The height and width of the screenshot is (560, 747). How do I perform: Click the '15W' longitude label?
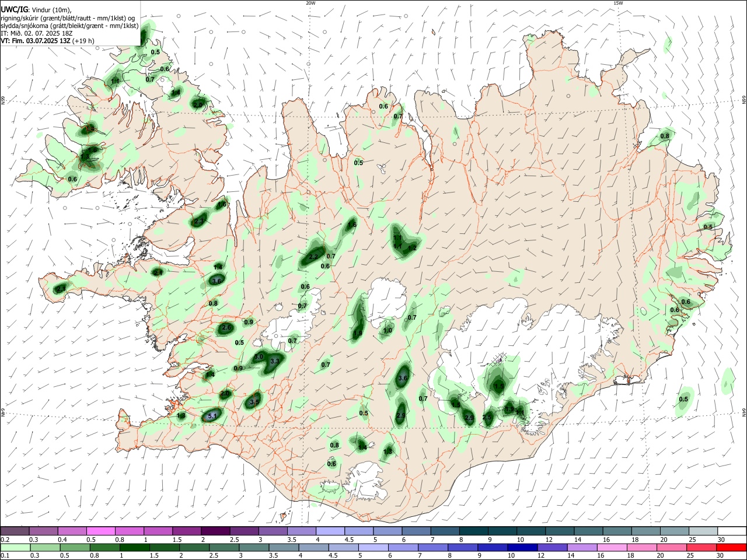[618, 3]
